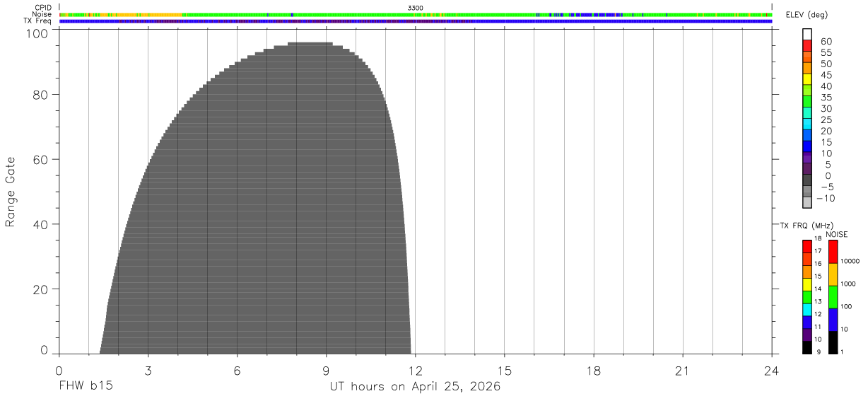Select 'UT hours on April 25, 2026' axis title

pyautogui.click(x=415, y=387)
